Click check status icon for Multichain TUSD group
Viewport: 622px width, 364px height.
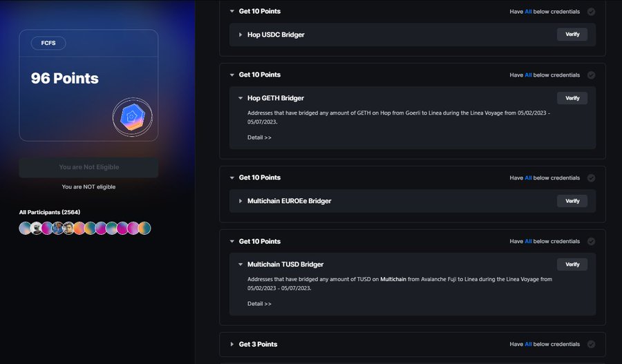(591, 241)
